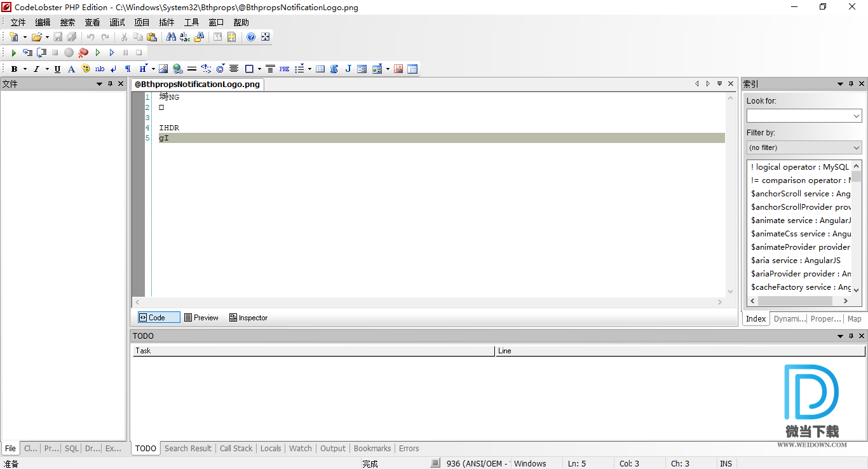The width and height of the screenshot is (868, 469).
Task: Click the Find in files icon
Action: pyautogui.click(x=199, y=37)
